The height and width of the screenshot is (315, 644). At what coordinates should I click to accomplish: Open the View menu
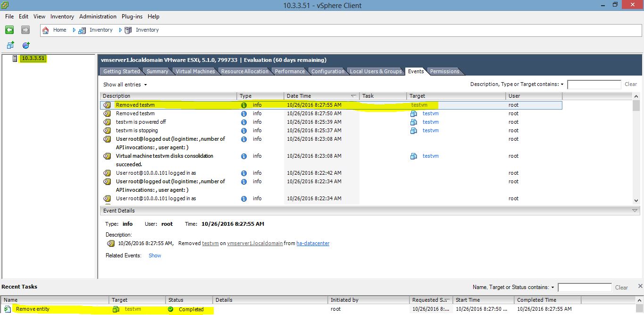(x=40, y=17)
